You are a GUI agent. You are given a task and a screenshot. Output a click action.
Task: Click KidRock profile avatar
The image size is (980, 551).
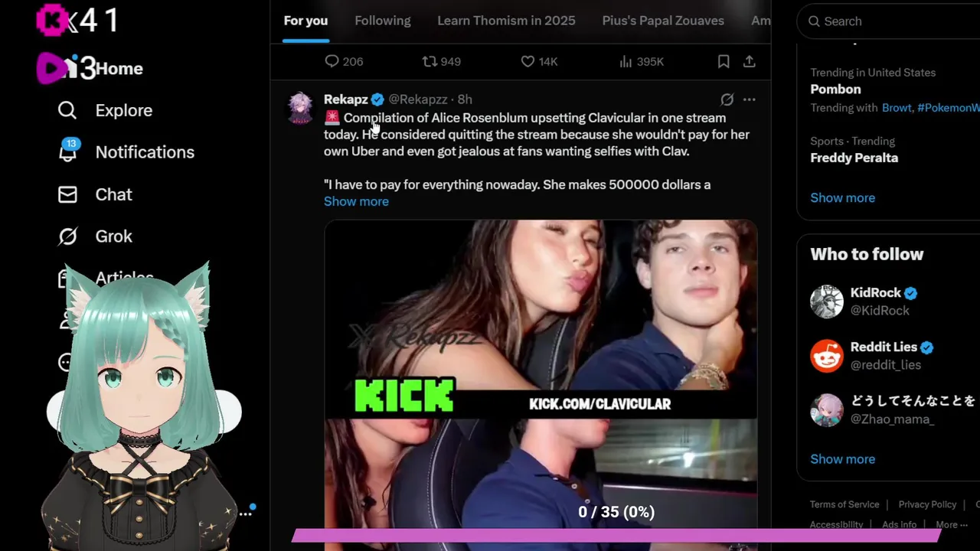click(827, 302)
